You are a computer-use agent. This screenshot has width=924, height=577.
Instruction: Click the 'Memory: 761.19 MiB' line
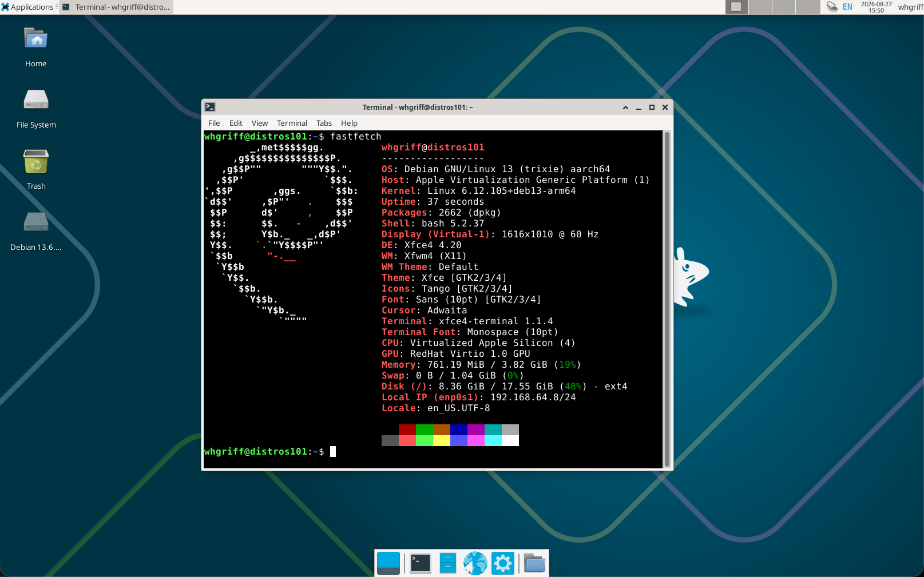pyautogui.click(x=482, y=364)
